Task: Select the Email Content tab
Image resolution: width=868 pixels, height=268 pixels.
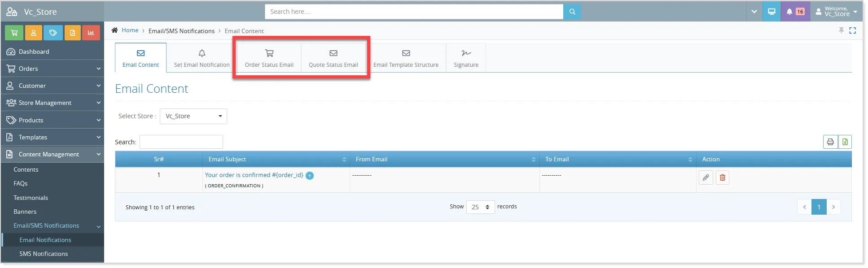Action: (x=140, y=58)
